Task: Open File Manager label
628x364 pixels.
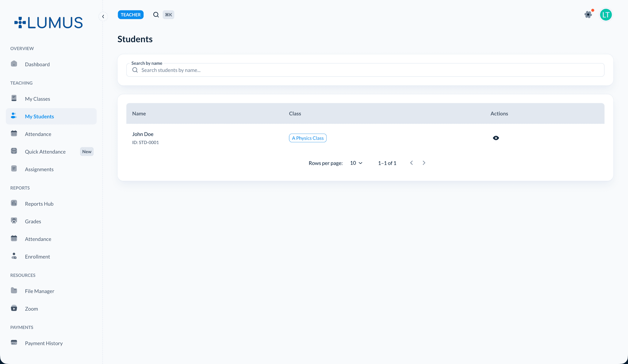Action: coord(40,291)
